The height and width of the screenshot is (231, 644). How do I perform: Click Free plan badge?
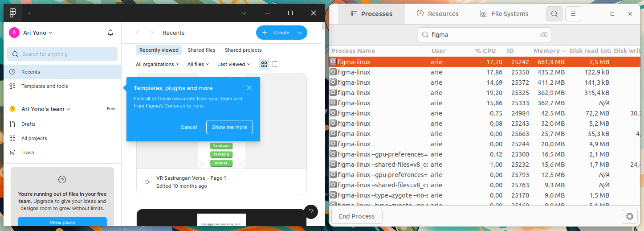click(111, 109)
